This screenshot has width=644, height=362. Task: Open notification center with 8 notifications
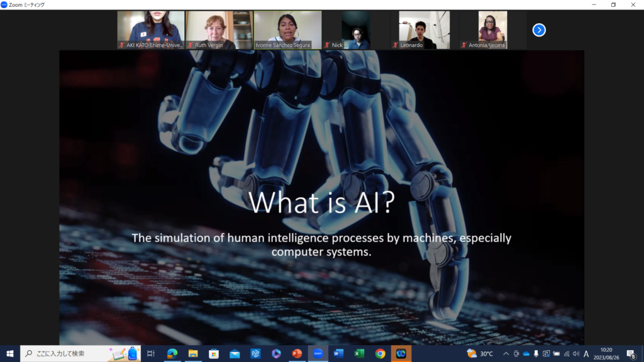pyautogui.click(x=631, y=353)
